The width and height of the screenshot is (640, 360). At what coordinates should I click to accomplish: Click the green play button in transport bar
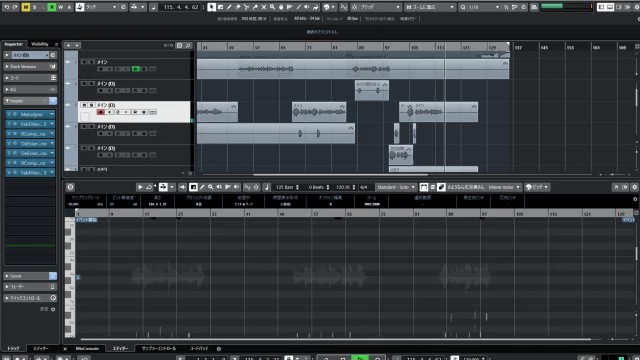(x=360, y=358)
